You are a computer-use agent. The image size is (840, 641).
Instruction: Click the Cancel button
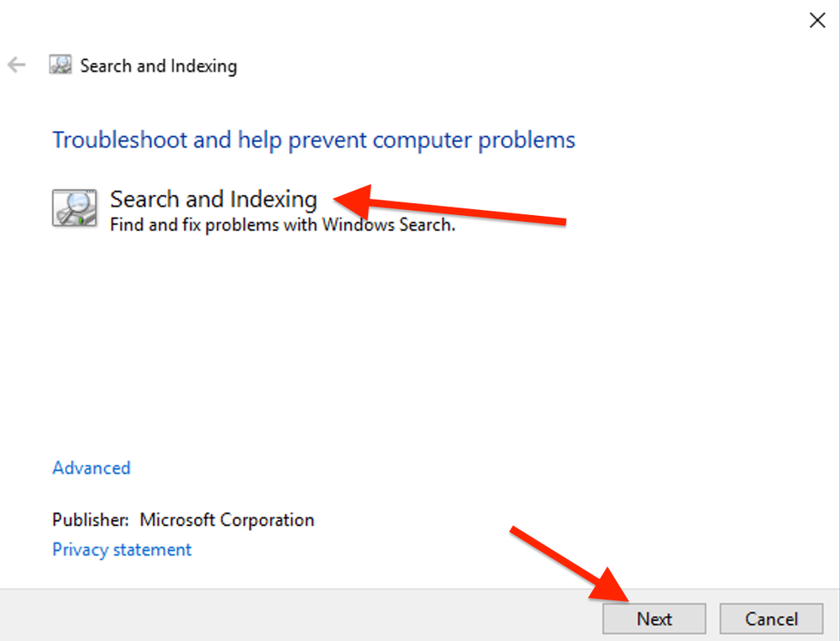pos(770,618)
